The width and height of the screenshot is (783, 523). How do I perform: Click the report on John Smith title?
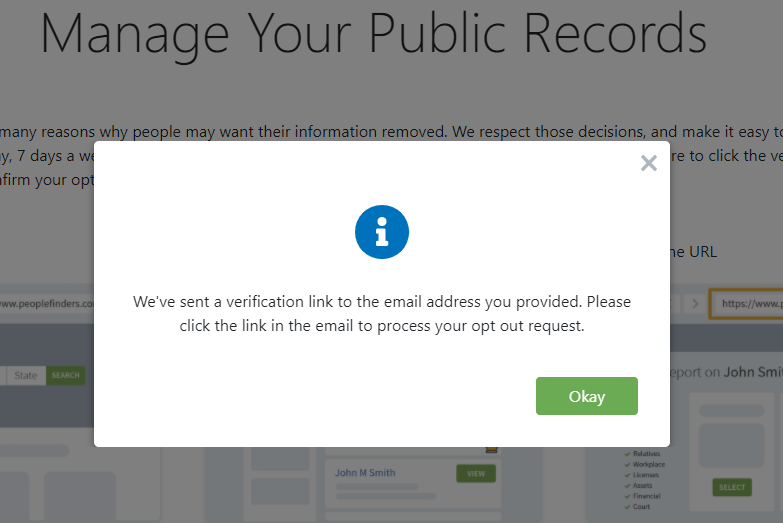click(x=726, y=372)
